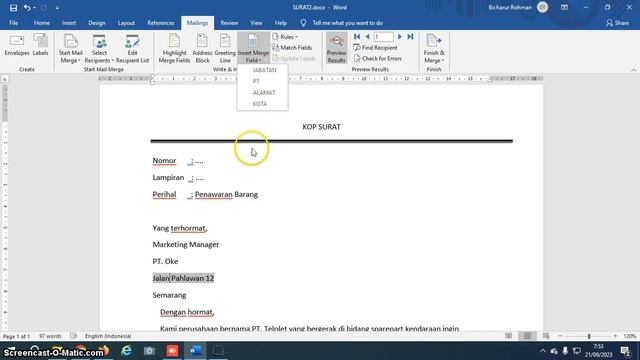
Task: Switch to Web Layout view
Action: [x=546, y=336]
